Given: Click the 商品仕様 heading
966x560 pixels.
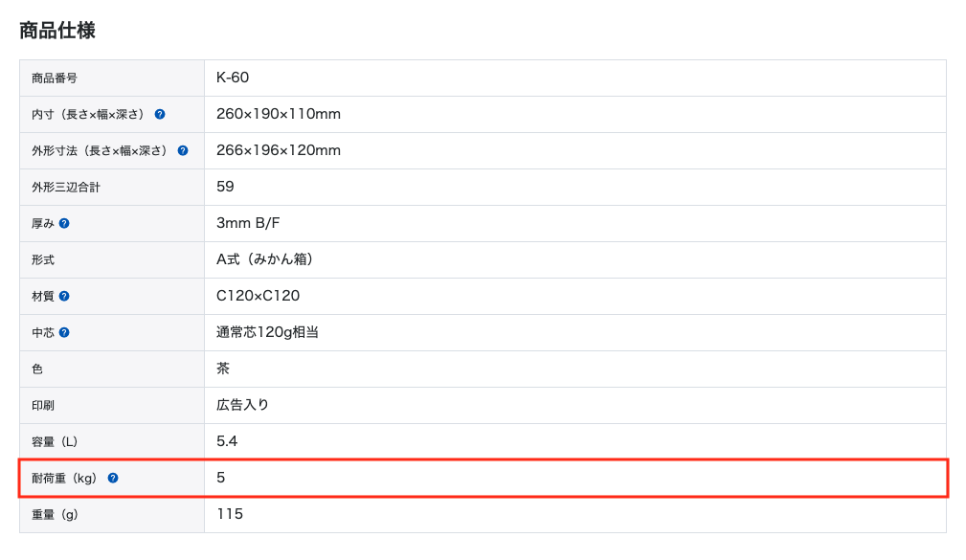Looking at the screenshot, I should pos(57,31).
